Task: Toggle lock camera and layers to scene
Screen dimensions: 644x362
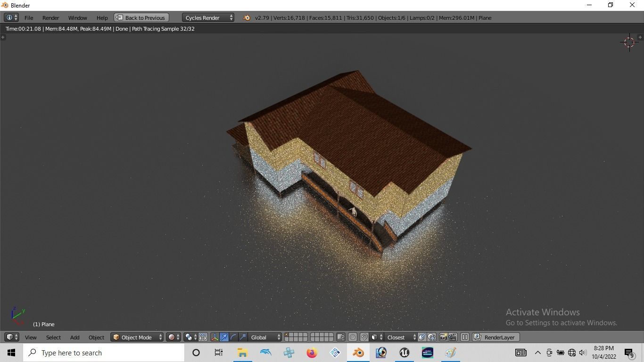Action: (341, 337)
